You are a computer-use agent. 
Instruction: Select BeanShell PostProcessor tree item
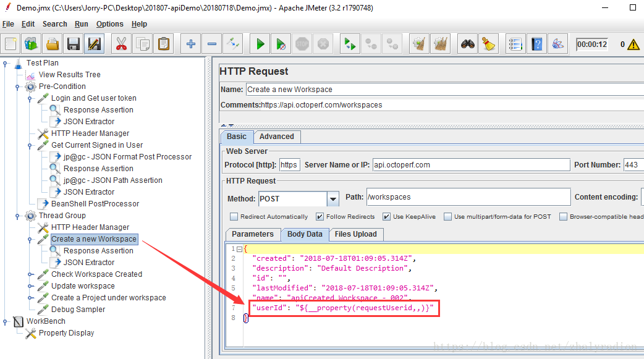95,204
